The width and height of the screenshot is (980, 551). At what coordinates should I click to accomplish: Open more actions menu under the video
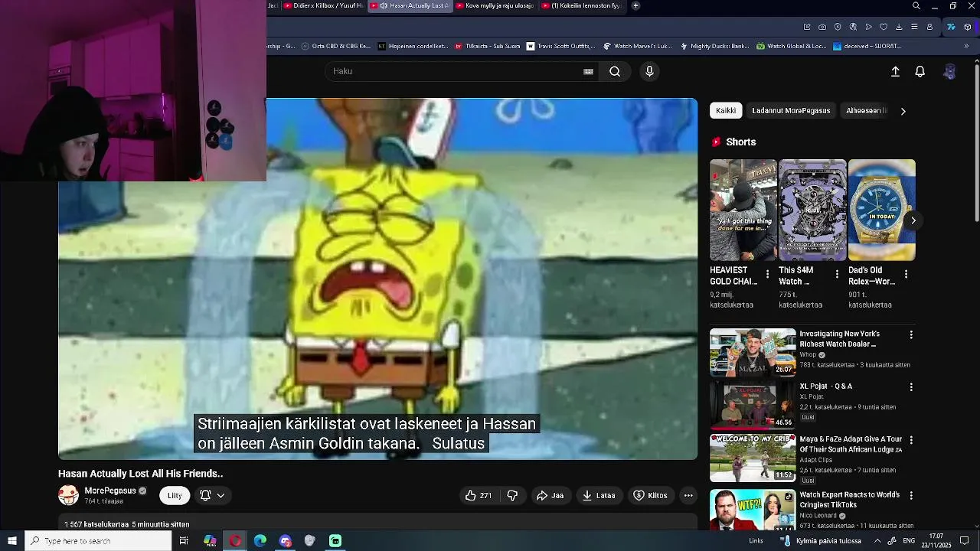[688, 495]
